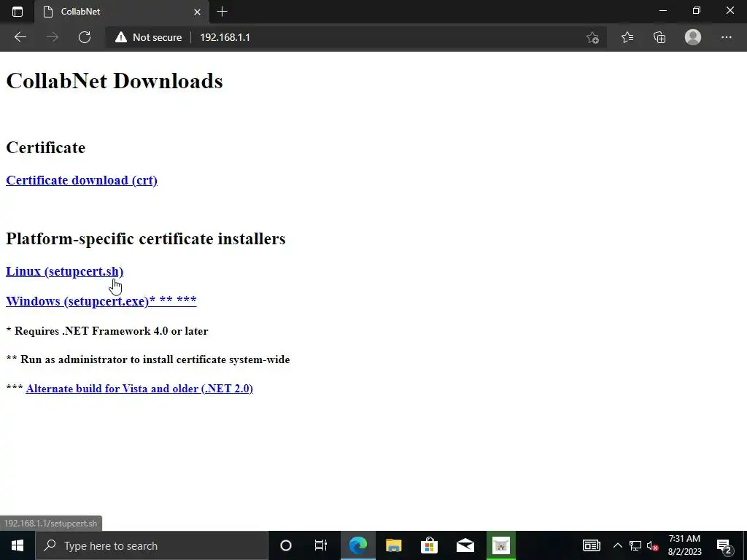This screenshot has height=560, width=747.
Task: Click the taskbar search box
Action: point(152,545)
